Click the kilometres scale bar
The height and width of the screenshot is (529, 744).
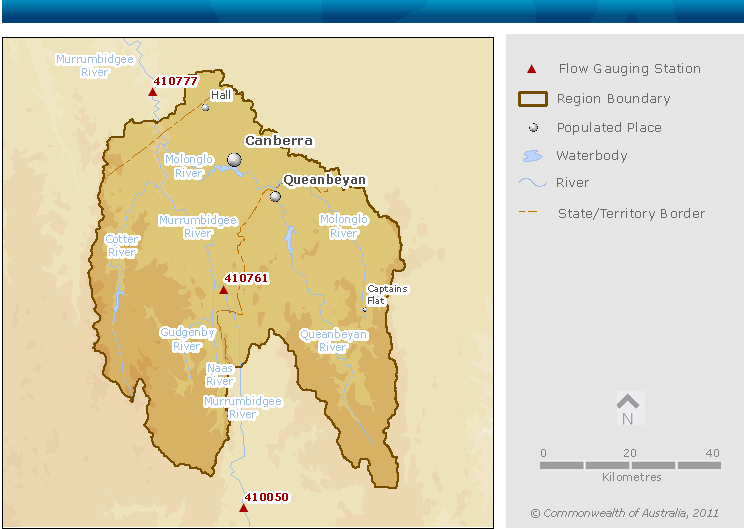click(630, 465)
